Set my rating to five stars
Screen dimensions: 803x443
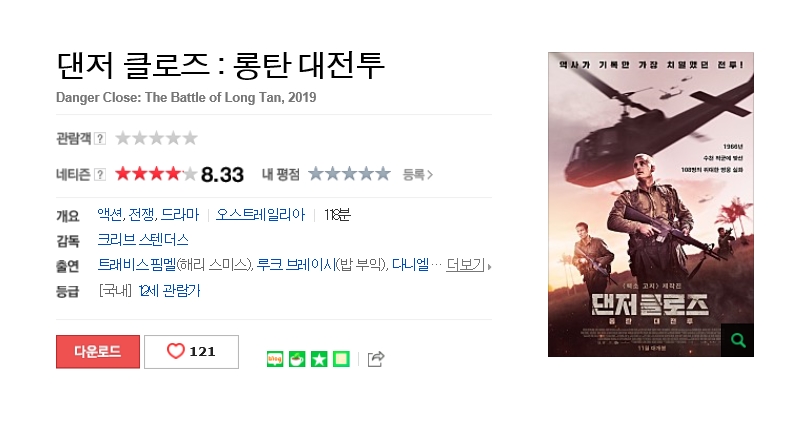[x=383, y=174]
